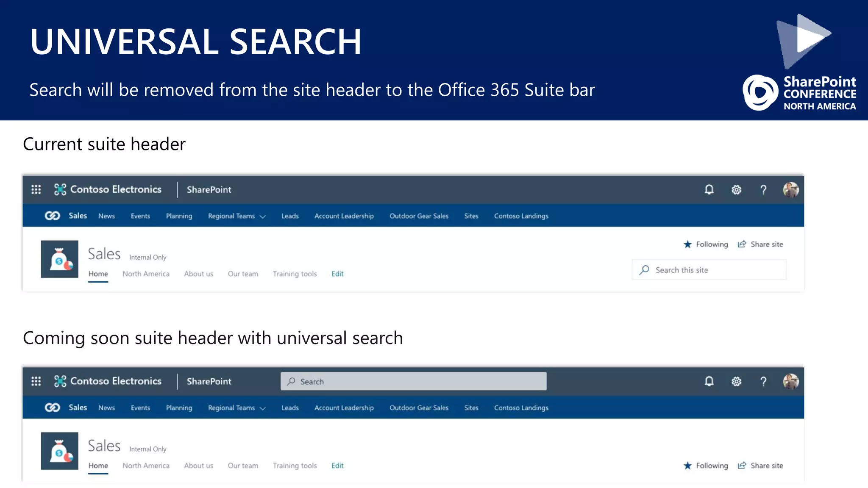Image resolution: width=868 pixels, height=488 pixels.
Task: Select Account Leadership in current hub navigation
Action: pos(344,216)
